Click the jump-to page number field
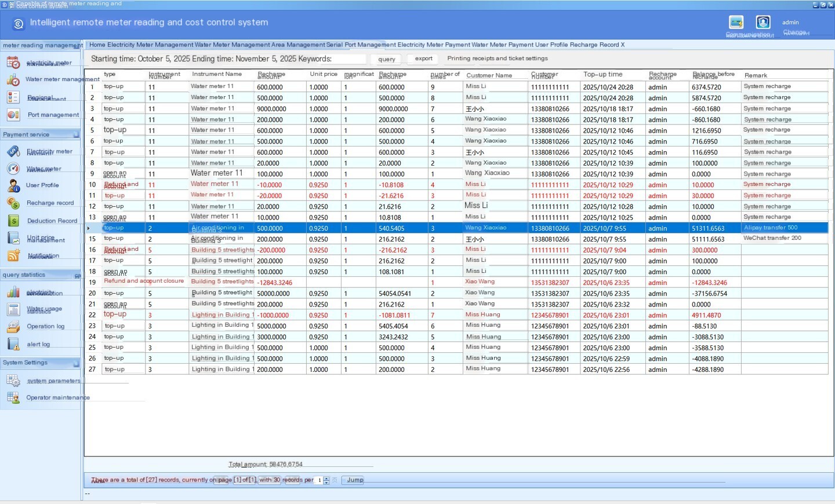 (318, 480)
